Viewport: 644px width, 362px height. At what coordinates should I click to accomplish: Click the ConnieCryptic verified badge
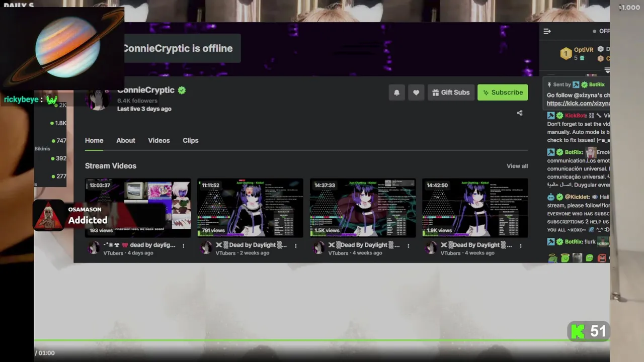point(182,90)
